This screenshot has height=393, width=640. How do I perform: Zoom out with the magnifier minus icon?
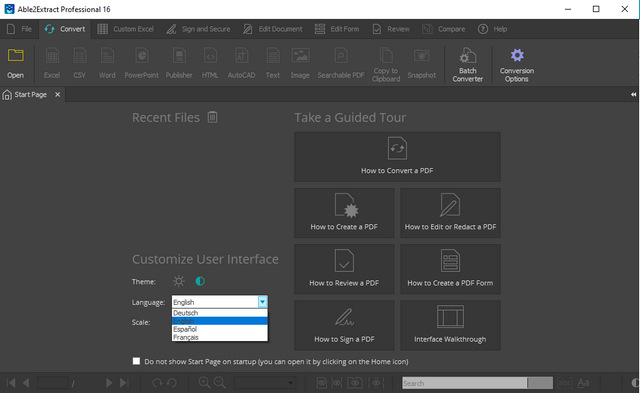220,382
